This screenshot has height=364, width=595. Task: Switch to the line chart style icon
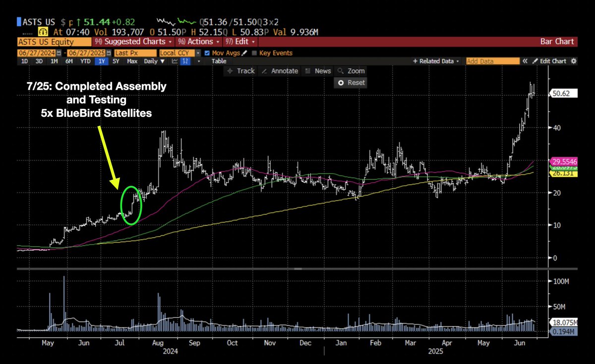pyautogui.click(x=175, y=61)
